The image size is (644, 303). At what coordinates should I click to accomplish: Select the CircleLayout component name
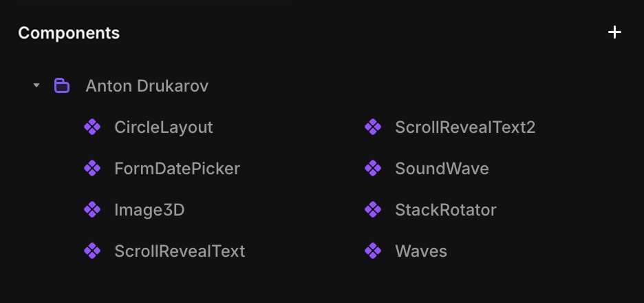(x=164, y=127)
